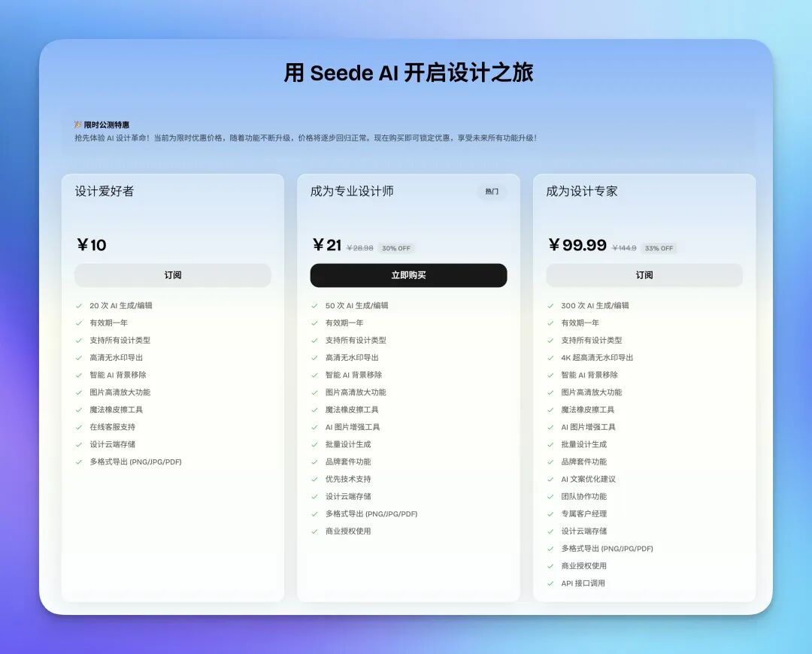
Task: Click the 4K 超高清无水印导出 feature
Action: [x=597, y=358]
